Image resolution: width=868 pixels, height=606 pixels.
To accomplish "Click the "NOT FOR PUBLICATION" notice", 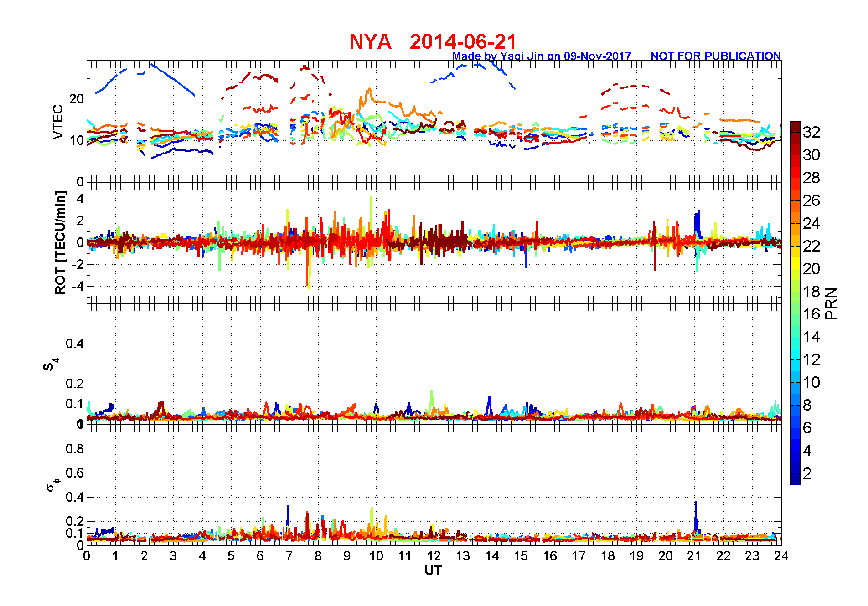I will coord(716,56).
